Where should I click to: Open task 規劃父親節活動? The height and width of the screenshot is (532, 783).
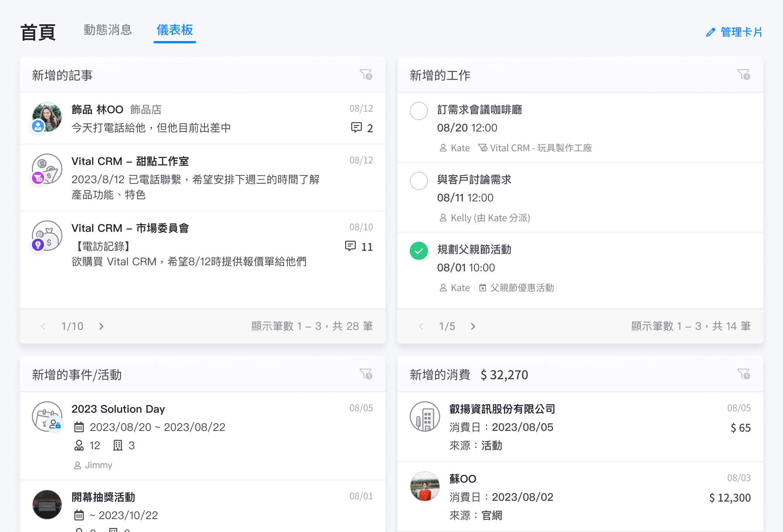point(474,249)
